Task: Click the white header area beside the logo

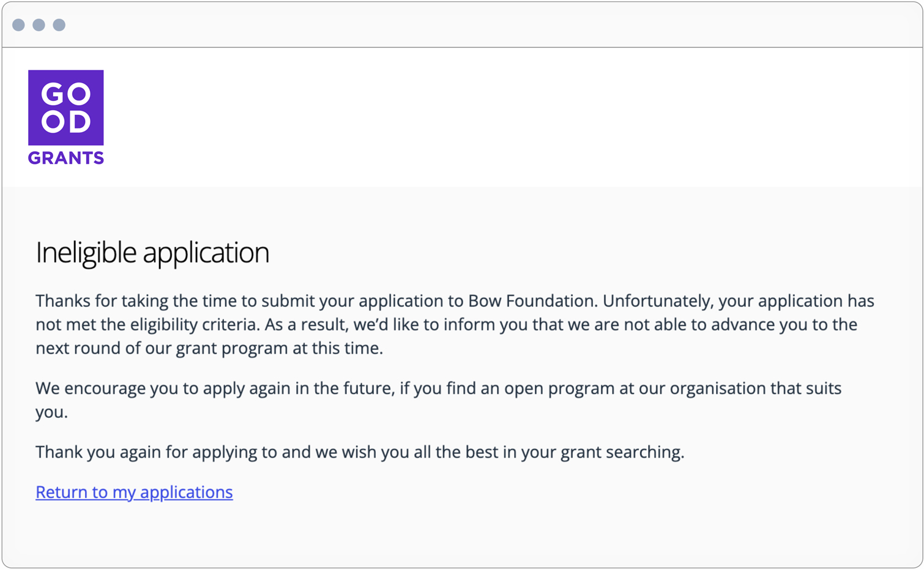Action: (x=490, y=116)
